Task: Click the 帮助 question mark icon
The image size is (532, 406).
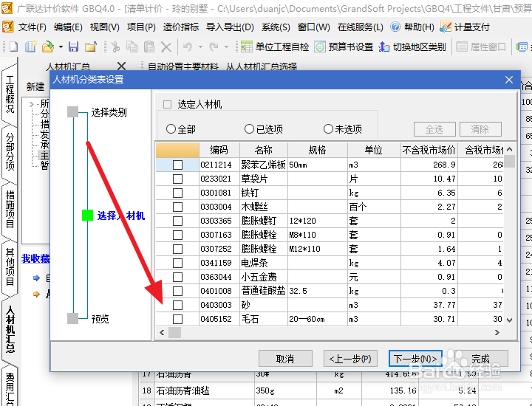Action: (x=395, y=27)
